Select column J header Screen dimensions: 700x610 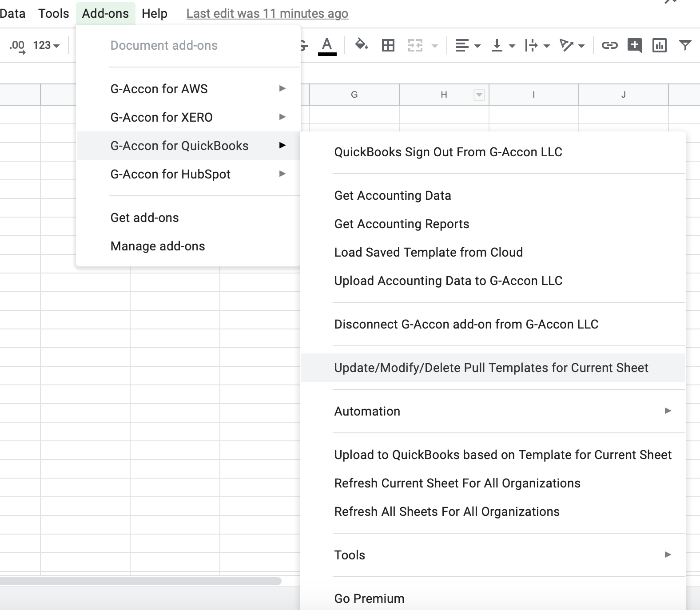[x=623, y=95]
